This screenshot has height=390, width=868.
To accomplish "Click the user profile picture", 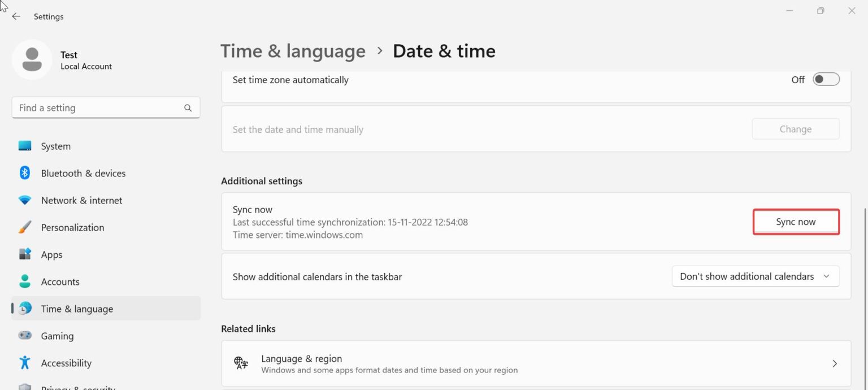I will point(32,59).
